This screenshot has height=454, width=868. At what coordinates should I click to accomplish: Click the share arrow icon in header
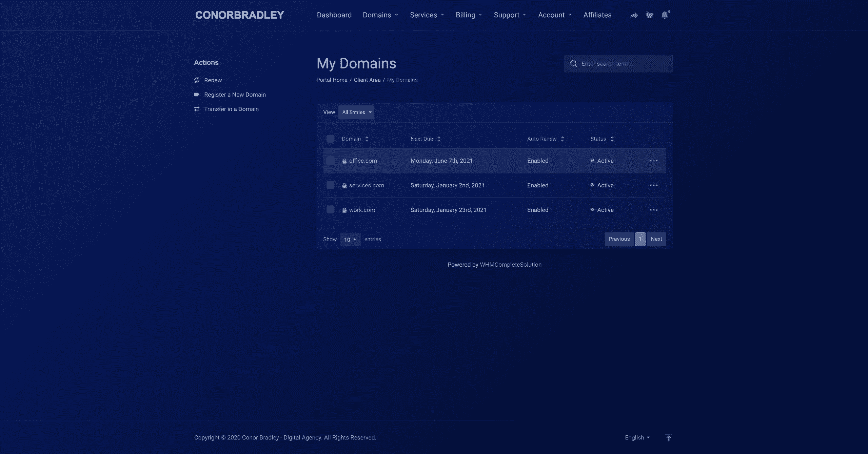coord(634,15)
